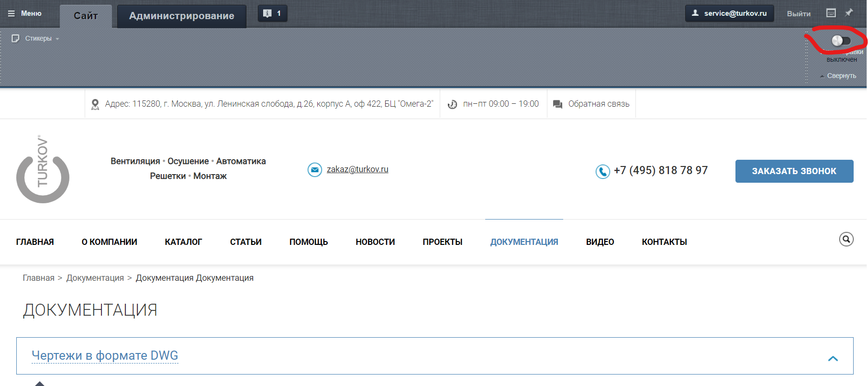Open ВИДЕО menu item

coord(600,242)
